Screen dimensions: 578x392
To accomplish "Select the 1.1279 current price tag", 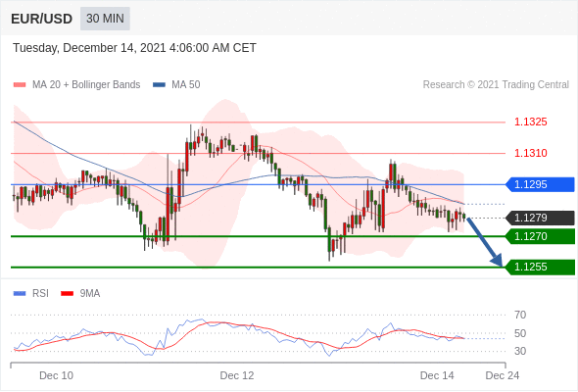I will tap(540, 218).
